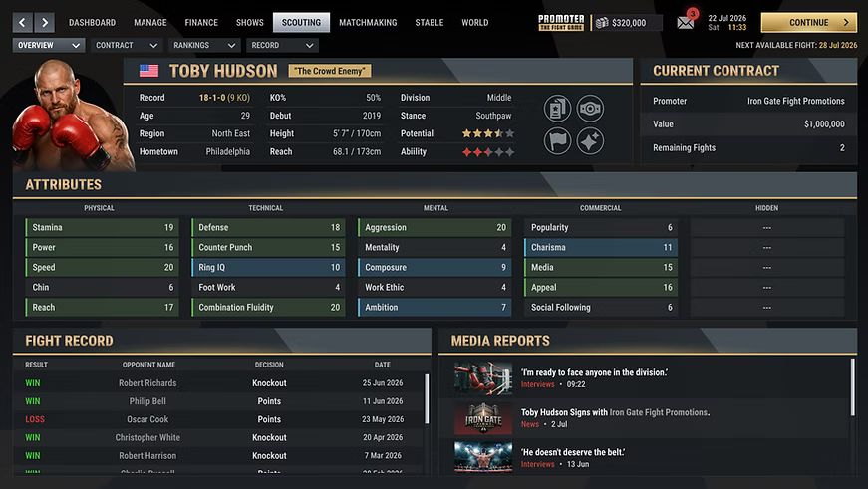Open the Contract dropdown
The image size is (868, 489).
pos(127,45)
